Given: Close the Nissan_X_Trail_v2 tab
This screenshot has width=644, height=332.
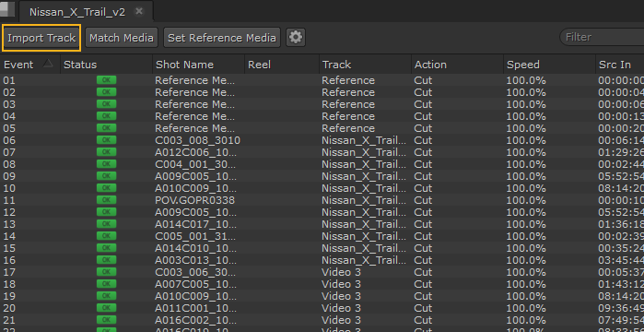Looking at the screenshot, I should click(139, 11).
